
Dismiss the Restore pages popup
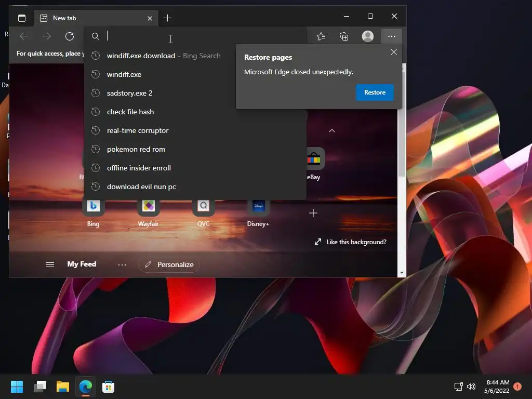tap(394, 52)
